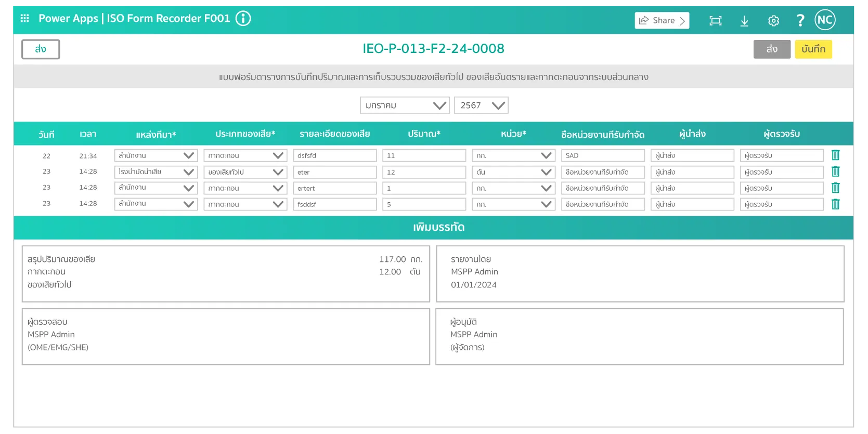Click the (OME/EMG/SHE) inspector label
This screenshot has width=868, height=434.
(58, 348)
